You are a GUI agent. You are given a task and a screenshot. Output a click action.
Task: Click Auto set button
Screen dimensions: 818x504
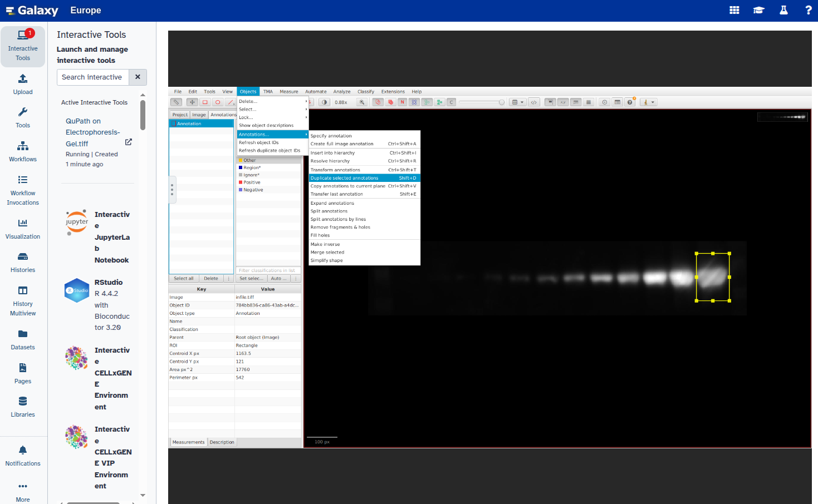click(279, 278)
